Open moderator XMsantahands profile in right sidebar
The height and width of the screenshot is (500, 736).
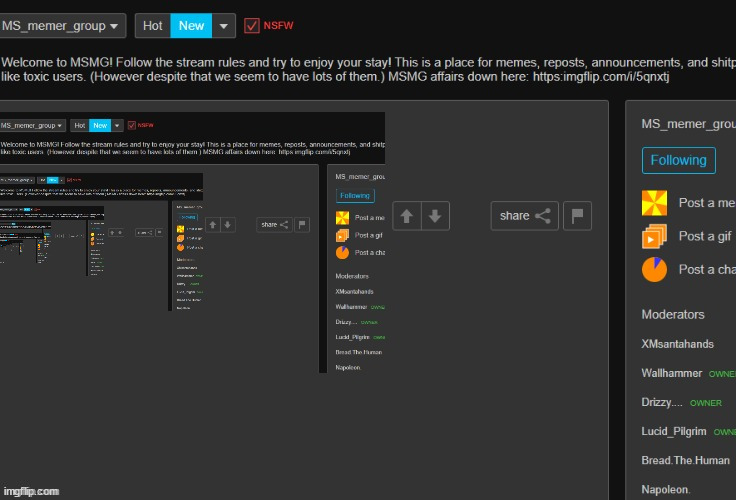pyautogui.click(x=677, y=344)
